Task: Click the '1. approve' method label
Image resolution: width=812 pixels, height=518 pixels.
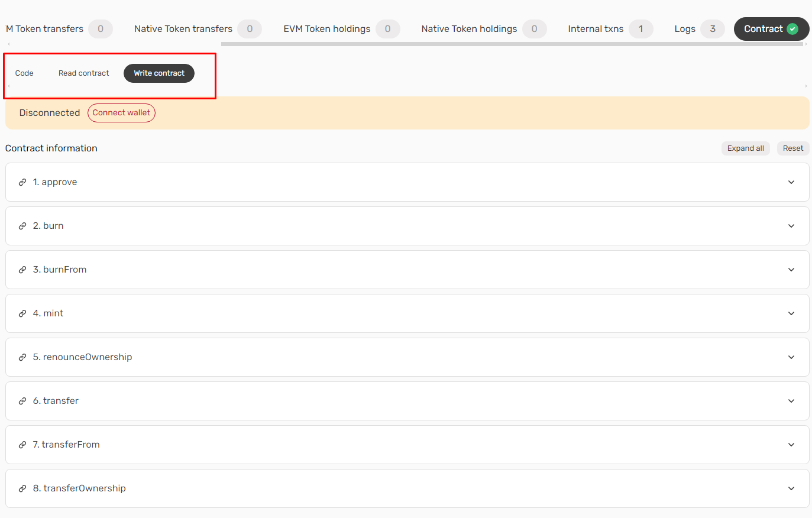Action: pos(55,182)
